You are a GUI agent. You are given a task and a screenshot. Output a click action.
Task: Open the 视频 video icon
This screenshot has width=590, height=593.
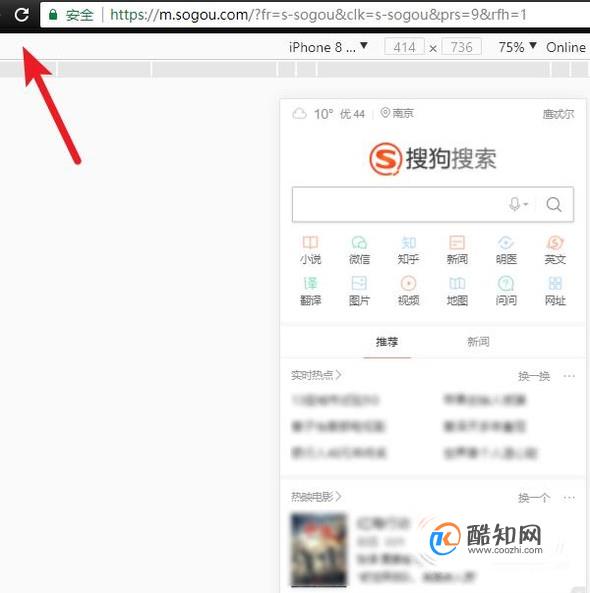point(408,291)
